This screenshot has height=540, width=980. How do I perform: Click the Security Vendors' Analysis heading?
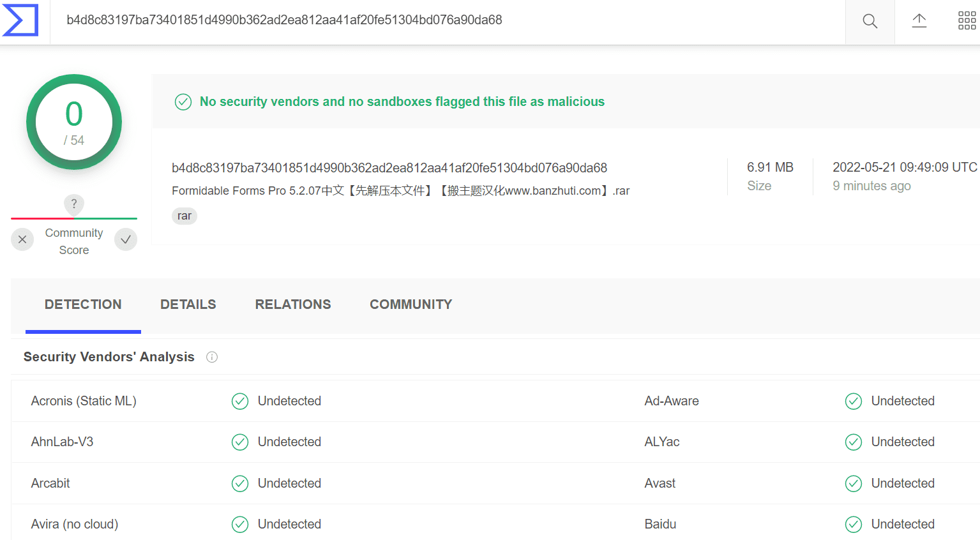click(109, 357)
